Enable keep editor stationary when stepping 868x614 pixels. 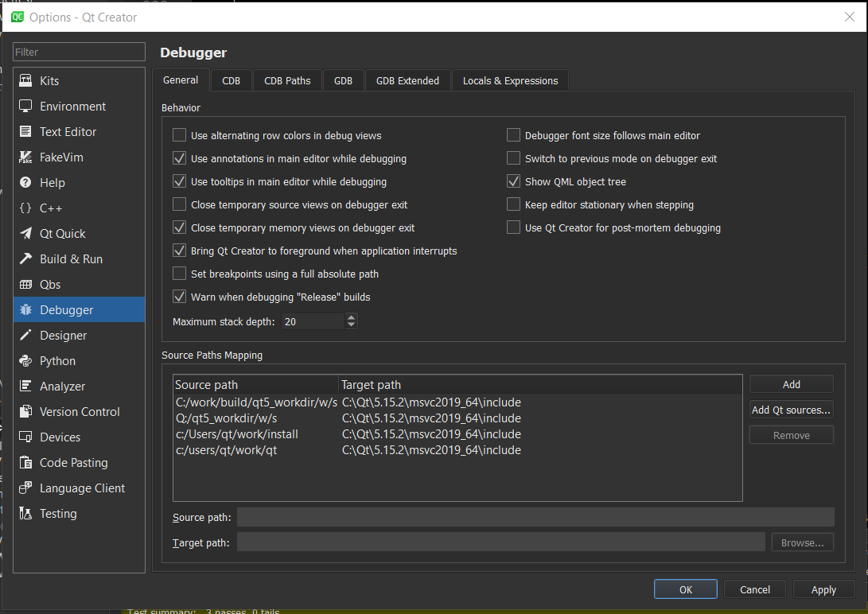click(514, 204)
